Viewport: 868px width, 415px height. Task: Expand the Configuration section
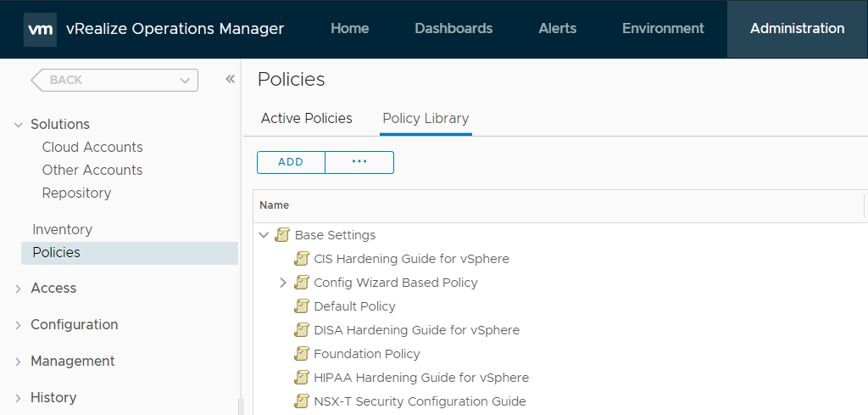pos(19,325)
